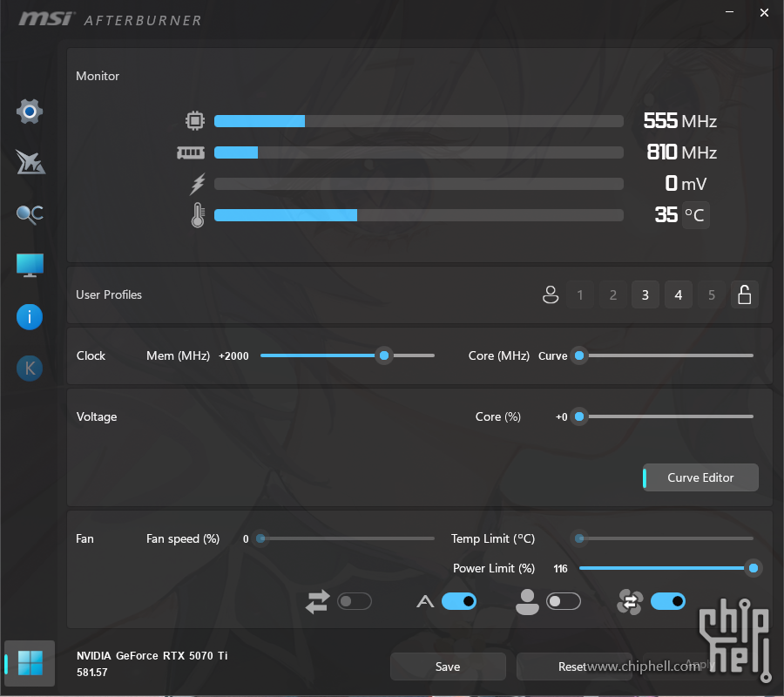Click the Windows startup icon

click(x=30, y=663)
